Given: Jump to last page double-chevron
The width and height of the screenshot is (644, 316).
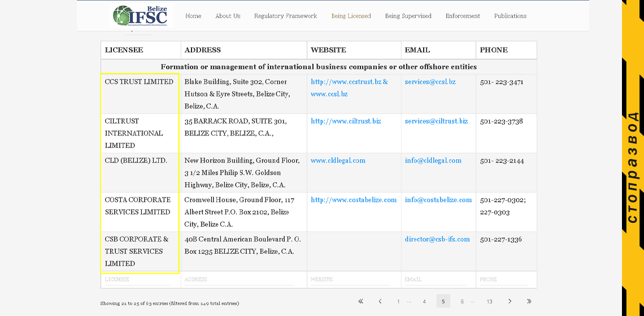Looking at the screenshot, I should coord(529,301).
